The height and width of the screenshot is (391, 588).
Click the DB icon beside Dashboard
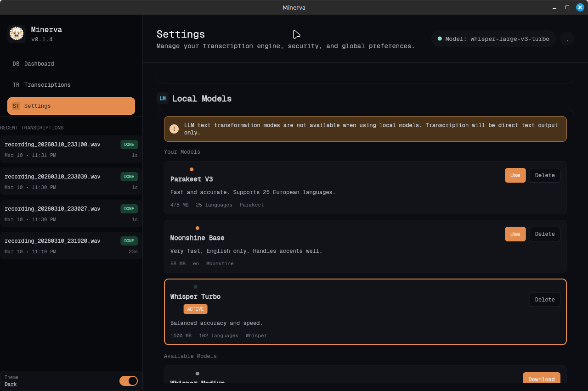16,63
